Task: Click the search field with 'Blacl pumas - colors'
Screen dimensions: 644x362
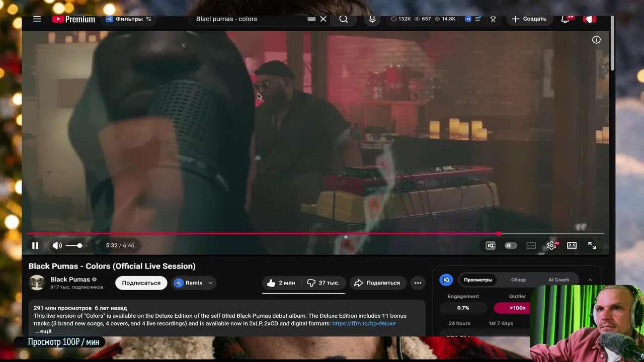Action: point(250,19)
